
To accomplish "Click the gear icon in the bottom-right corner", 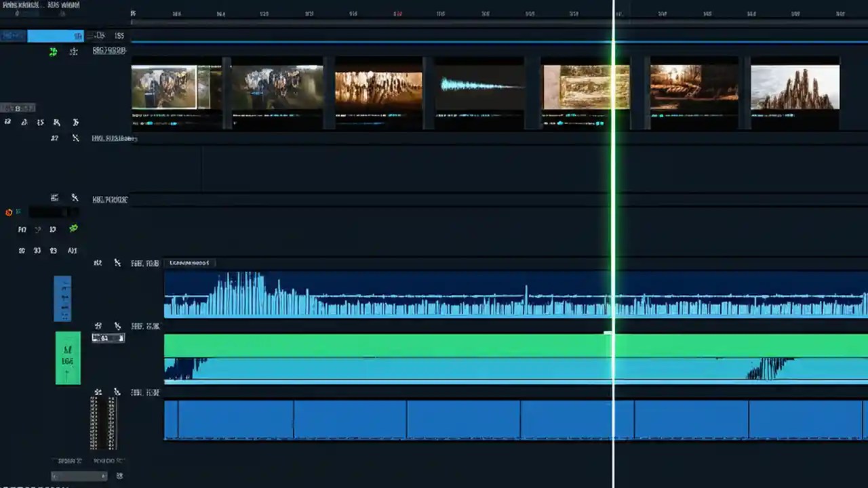I will point(119,476).
